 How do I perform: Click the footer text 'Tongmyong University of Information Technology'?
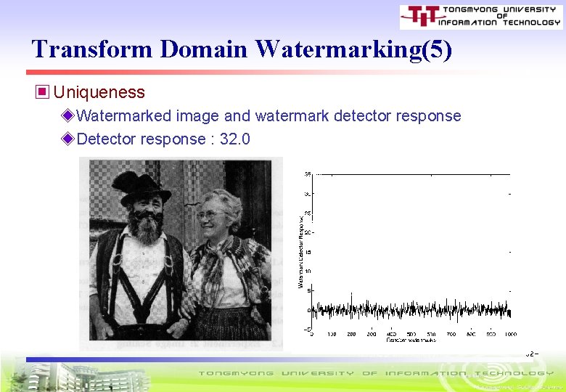click(376, 373)
